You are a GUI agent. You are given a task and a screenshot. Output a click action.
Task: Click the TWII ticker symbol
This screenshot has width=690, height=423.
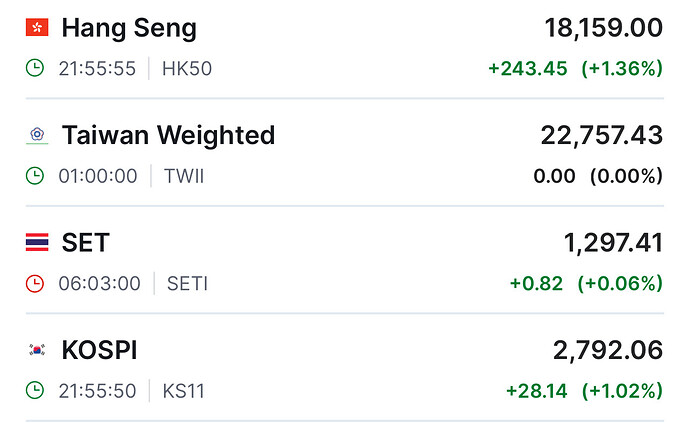click(x=184, y=176)
